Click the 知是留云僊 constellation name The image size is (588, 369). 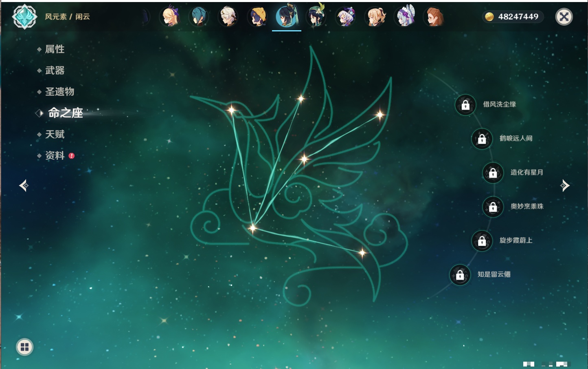click(x=494, y=274)
